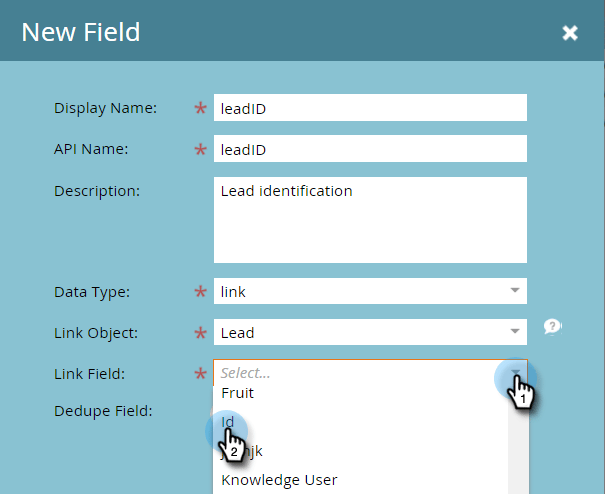Image resolution: width=605 pixels, height=494 pixels.
Task: Click the Link Field Select... placeholder
Action: 245,373
